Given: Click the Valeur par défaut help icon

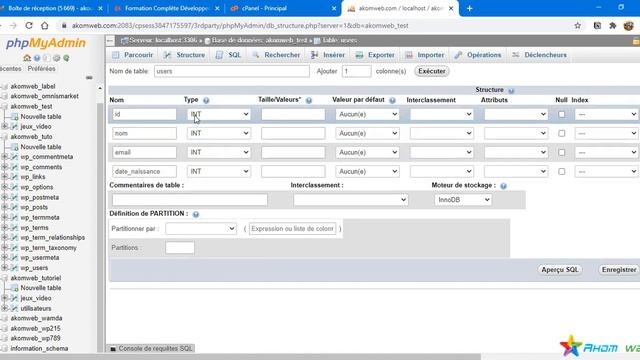Looking at the screenshot, I should coord(392,100).
